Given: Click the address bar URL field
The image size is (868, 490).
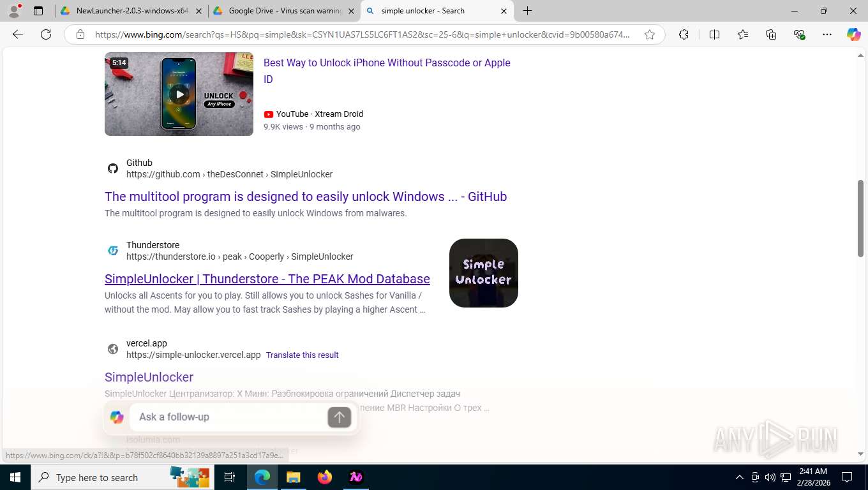Looking at the screenshot, I should click(x=363, y=34).
